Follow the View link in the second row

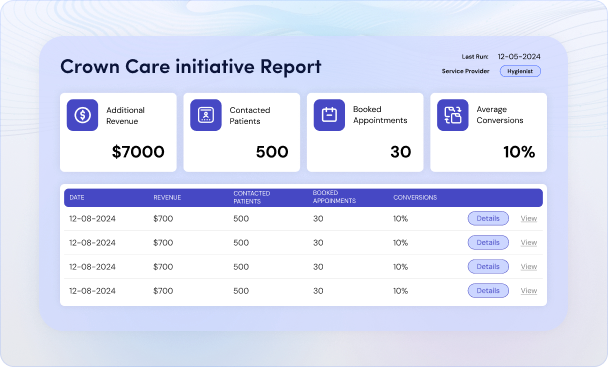point(529,242)
